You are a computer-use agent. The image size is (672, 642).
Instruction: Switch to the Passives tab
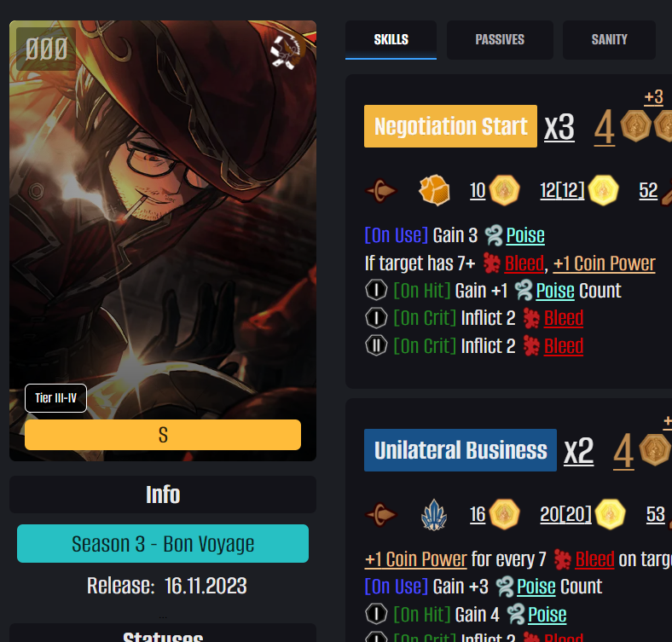tap(500, 40)
